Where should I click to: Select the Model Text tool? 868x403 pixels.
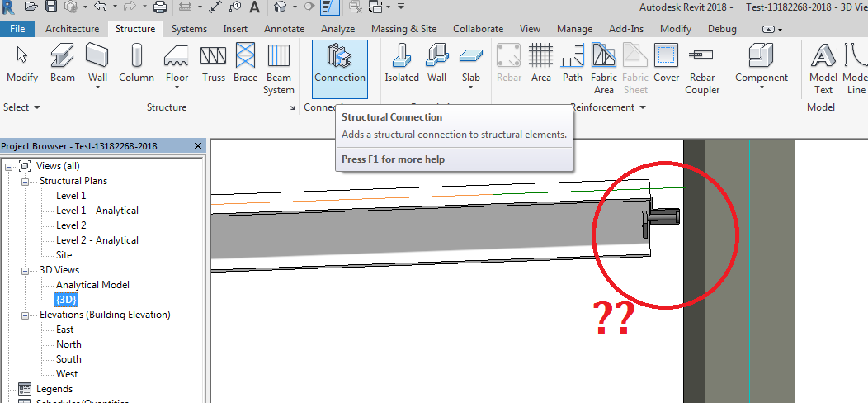coord(823,69)
